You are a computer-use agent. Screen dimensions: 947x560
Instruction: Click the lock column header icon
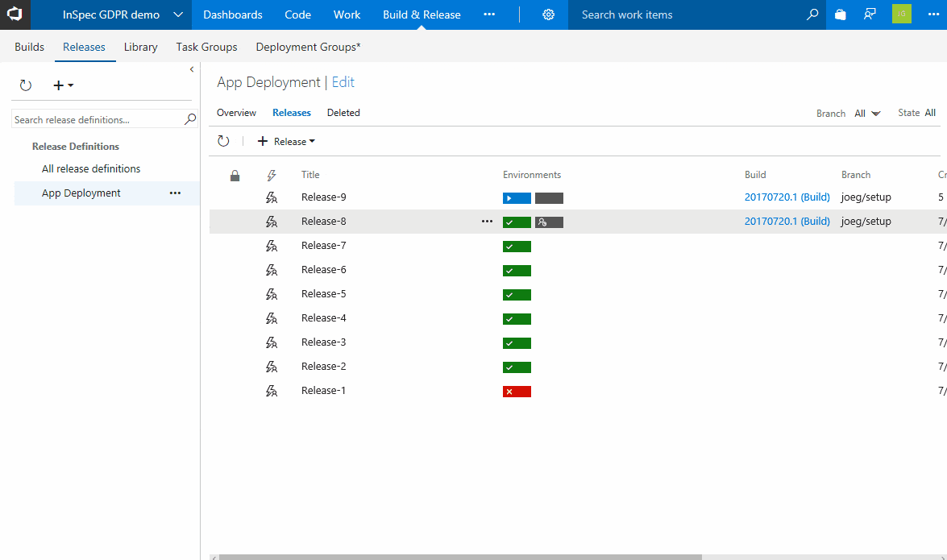[x=235, y=175]
